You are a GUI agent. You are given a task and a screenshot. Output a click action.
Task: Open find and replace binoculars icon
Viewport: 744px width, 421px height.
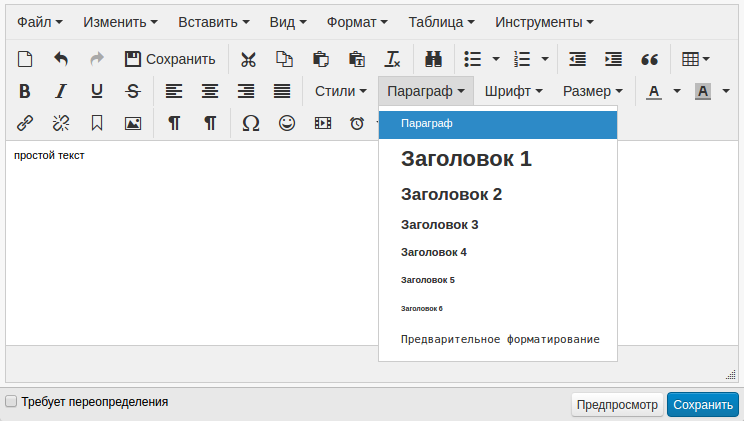click(x=434, y=59)
